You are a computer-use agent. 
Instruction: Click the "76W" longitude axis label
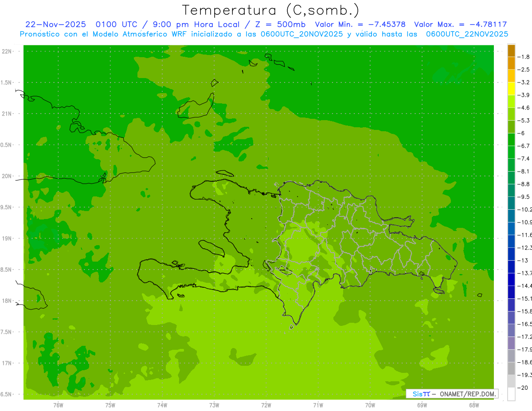(x=58, y=405)
